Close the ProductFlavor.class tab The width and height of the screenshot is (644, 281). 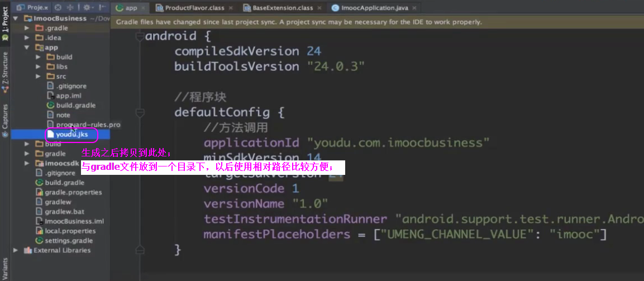point(231,8)
